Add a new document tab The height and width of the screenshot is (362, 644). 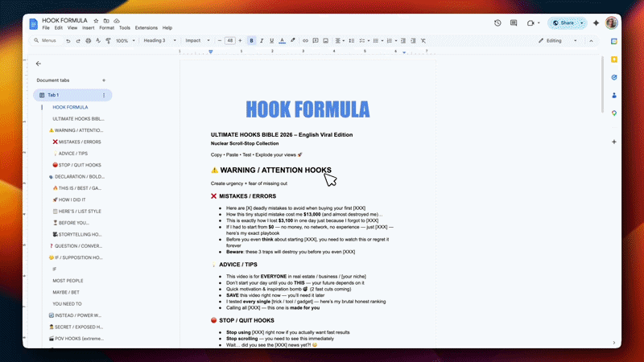103,80
